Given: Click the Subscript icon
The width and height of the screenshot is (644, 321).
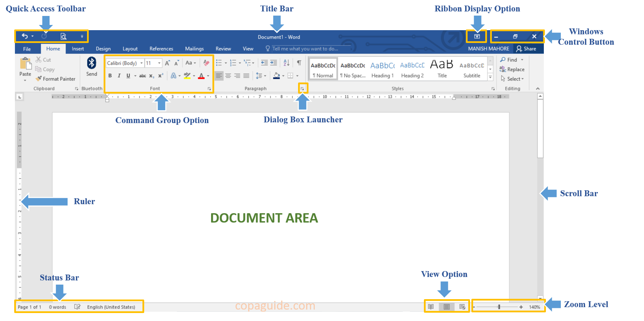Looking at the screenshot, I should click(x=151, y=76).
